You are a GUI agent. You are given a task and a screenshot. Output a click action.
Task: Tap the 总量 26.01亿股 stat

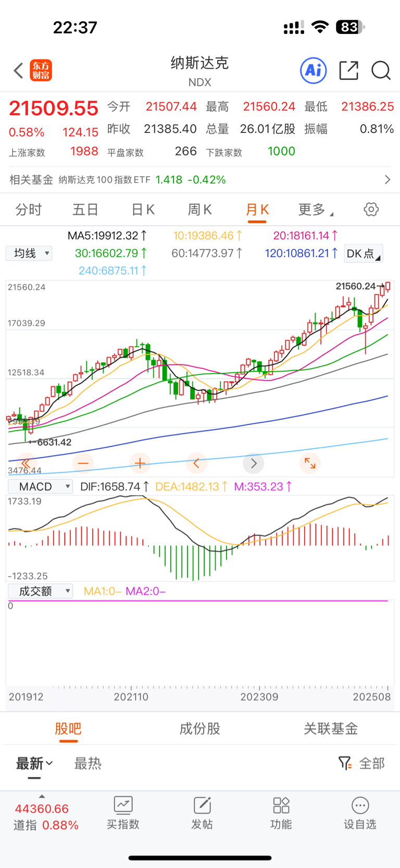click(251, 129)
